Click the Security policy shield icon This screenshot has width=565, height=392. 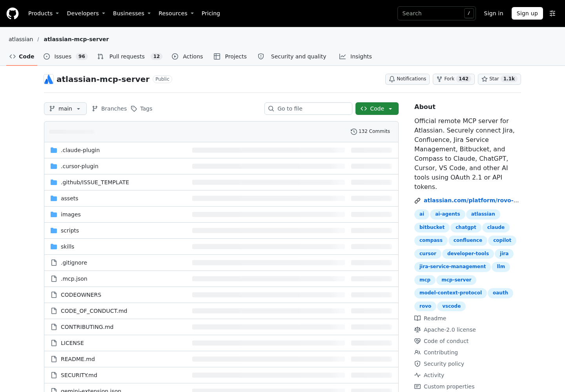(417, 364)
